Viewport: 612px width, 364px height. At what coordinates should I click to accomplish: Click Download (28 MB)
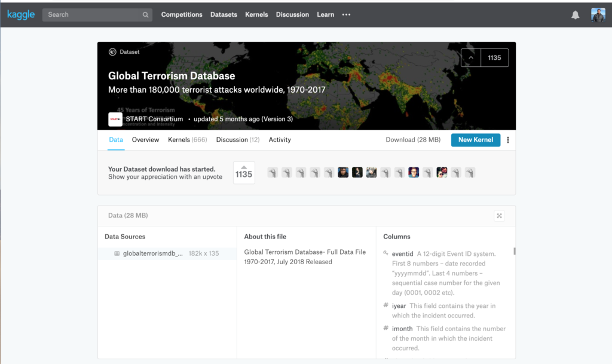pos(413,140)
